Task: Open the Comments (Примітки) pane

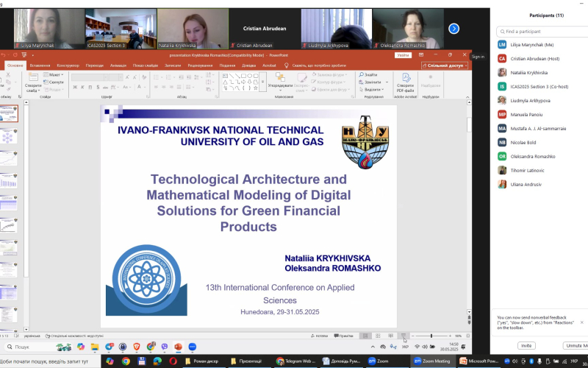Action: 343,336
